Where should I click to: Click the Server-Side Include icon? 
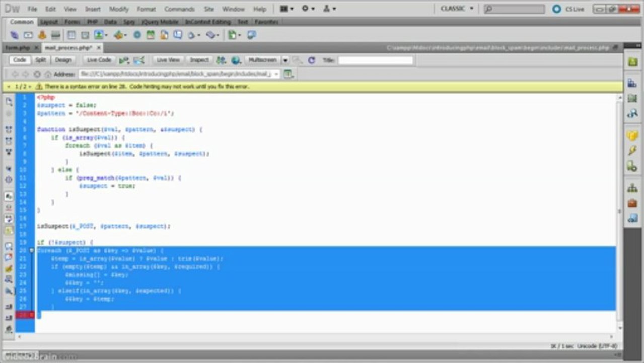[164, 35]
